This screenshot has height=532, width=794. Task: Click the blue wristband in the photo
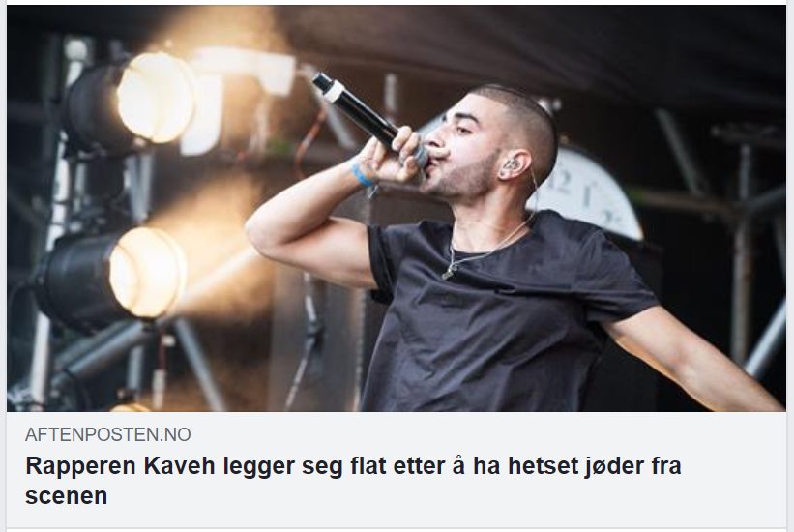pyautogui.click(x=362, y=176)
